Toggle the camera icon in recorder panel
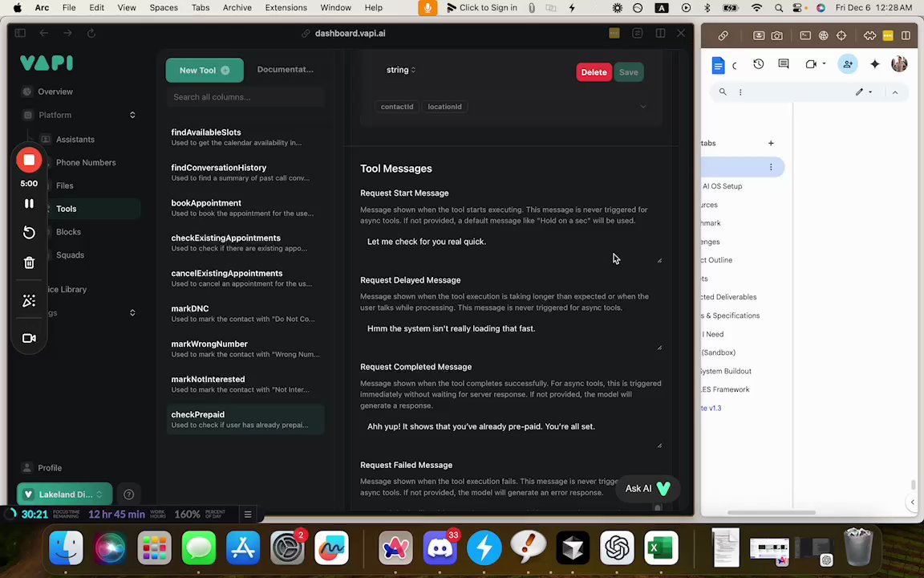Screen dimensions: 924x578 pyautogui.click(x=29, y=338)
